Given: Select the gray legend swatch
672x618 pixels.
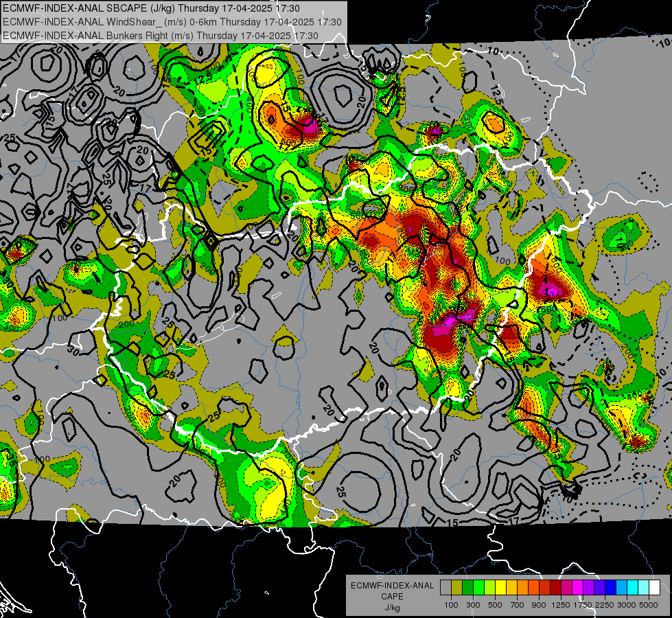Looking at the screenshot, I should (445, 587).
